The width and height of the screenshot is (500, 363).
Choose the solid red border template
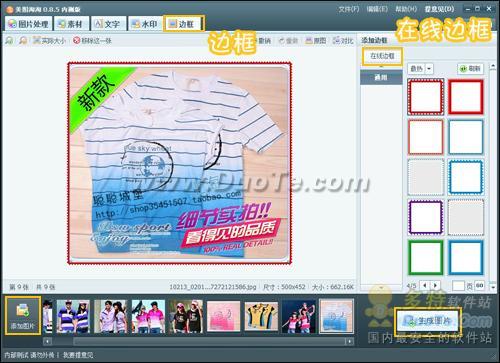pos(466,97)
